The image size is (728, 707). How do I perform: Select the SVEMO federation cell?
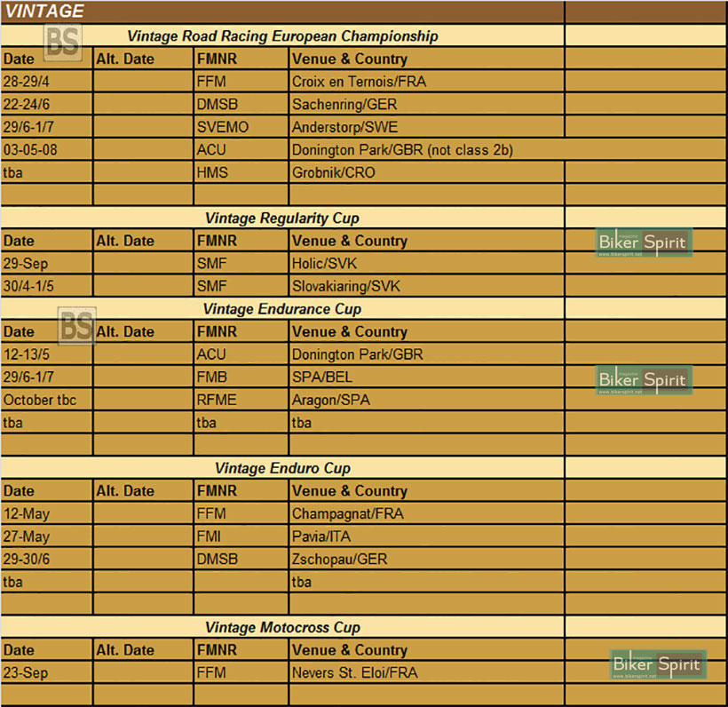click(223, 127)
